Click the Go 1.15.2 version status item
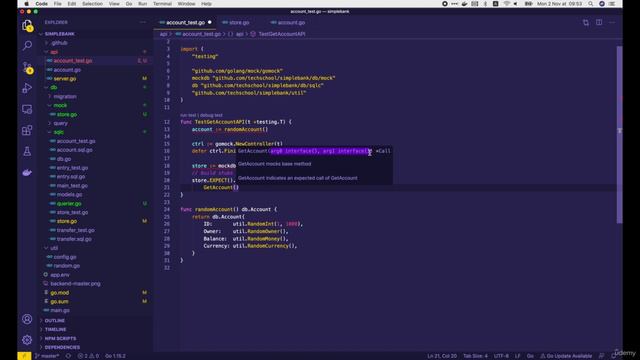640x360 pixels. [x=115, y=356]
